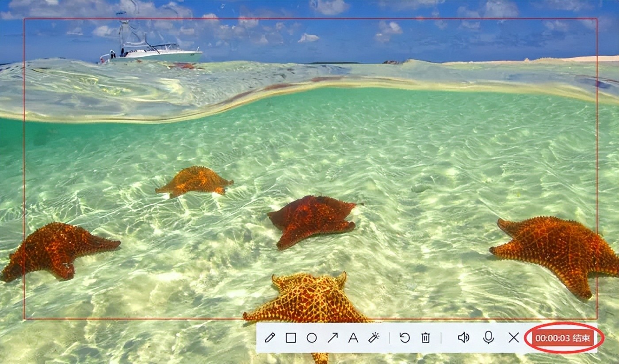Click the sandy island on the right horizon
This screenshot has width=619, height=364.
575,59
